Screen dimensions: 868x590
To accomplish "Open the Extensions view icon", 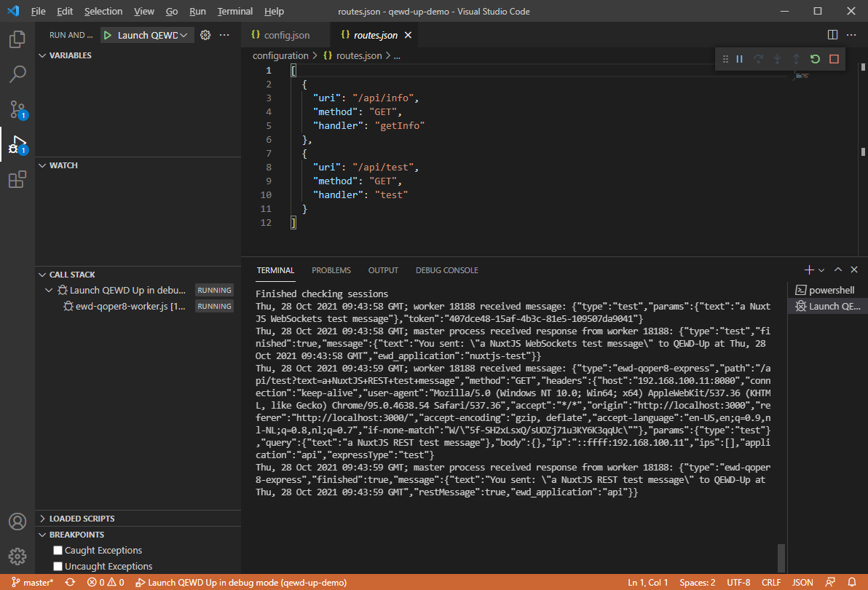I will pyautogui.click(x=17, y=180).
